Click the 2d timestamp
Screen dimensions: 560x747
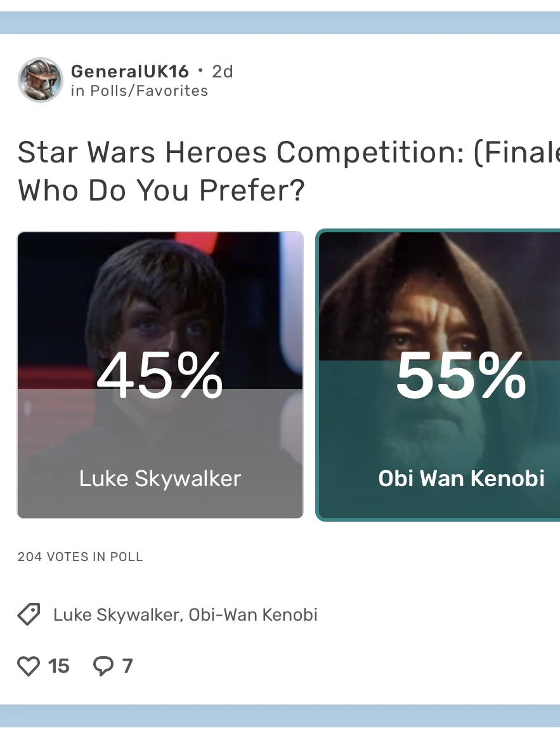(222, 71)
